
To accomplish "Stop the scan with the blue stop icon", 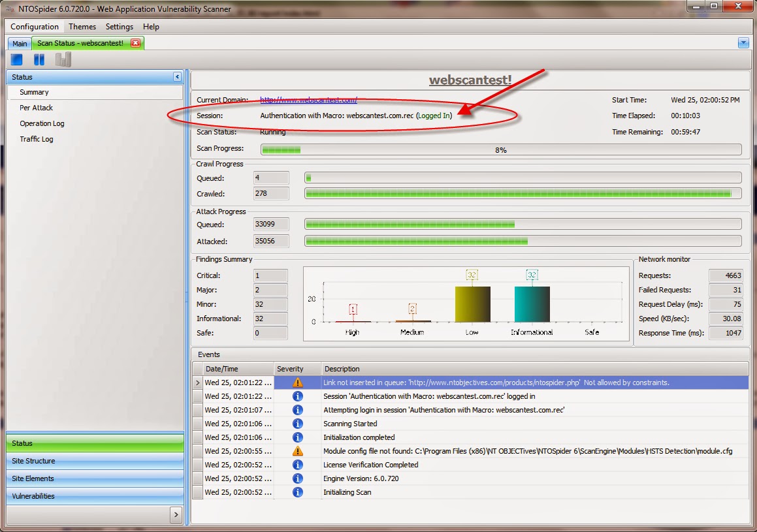I will pos(17,60).
